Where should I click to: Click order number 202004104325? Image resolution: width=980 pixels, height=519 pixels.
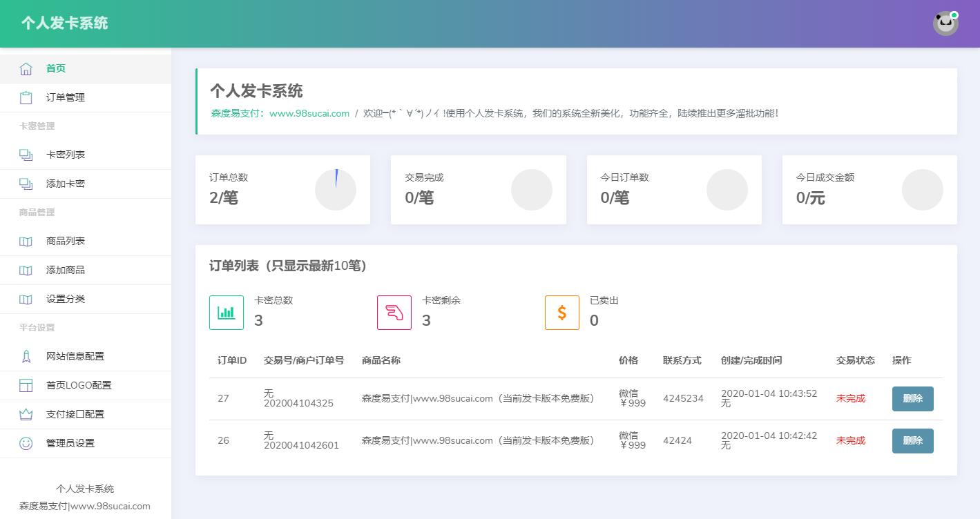click(298, 403)
